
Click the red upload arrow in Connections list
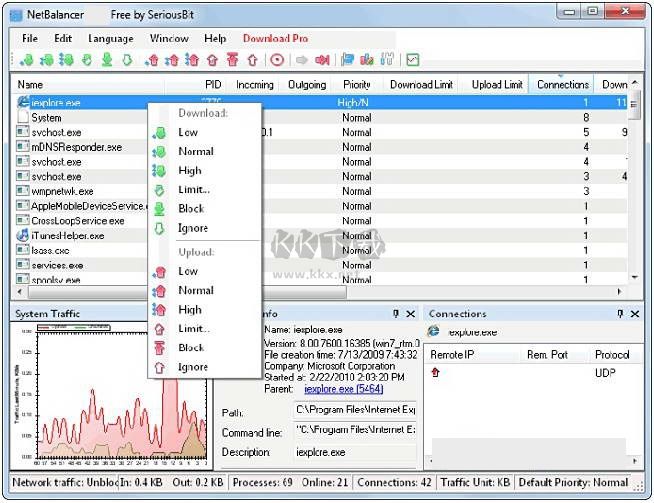coord(435,372)
